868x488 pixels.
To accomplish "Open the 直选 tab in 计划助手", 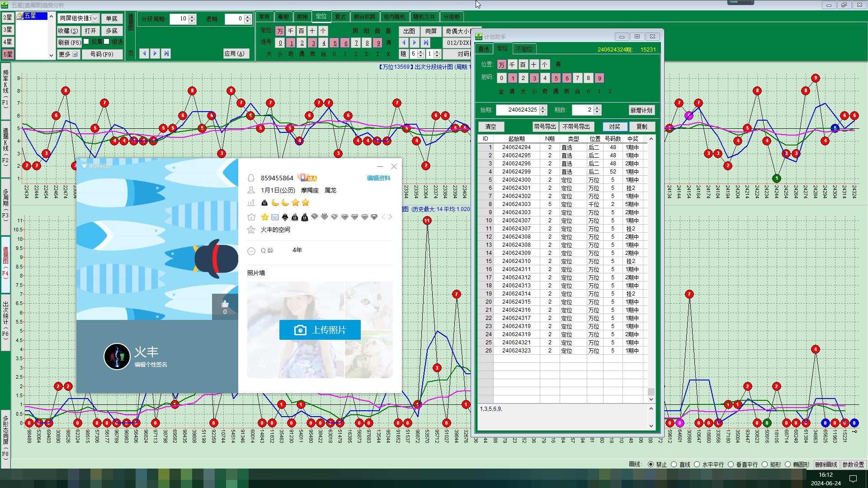I will pyautogui.click(x=484, y=49).
